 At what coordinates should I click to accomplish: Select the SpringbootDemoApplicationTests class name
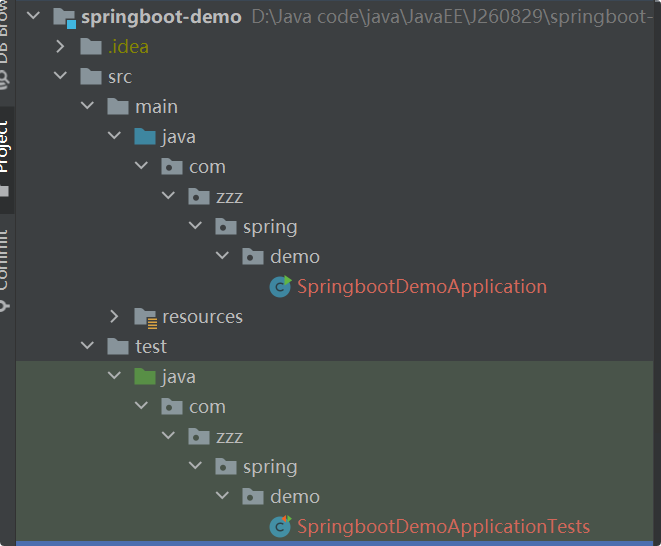tap(443, 527)
